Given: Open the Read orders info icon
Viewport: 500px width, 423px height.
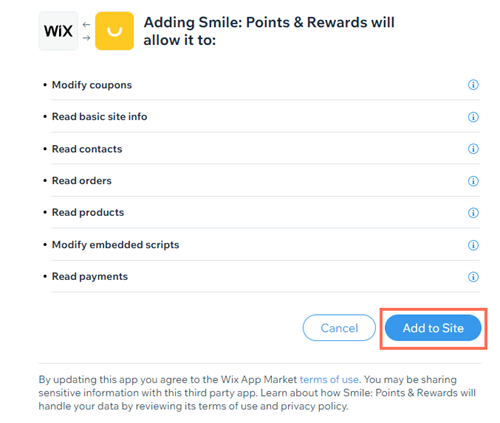Looking at the screenshot, I should click(473, 181).
